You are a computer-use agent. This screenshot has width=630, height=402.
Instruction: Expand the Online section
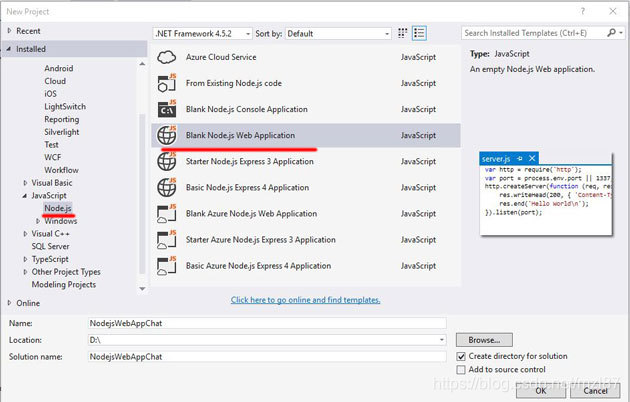10,303
